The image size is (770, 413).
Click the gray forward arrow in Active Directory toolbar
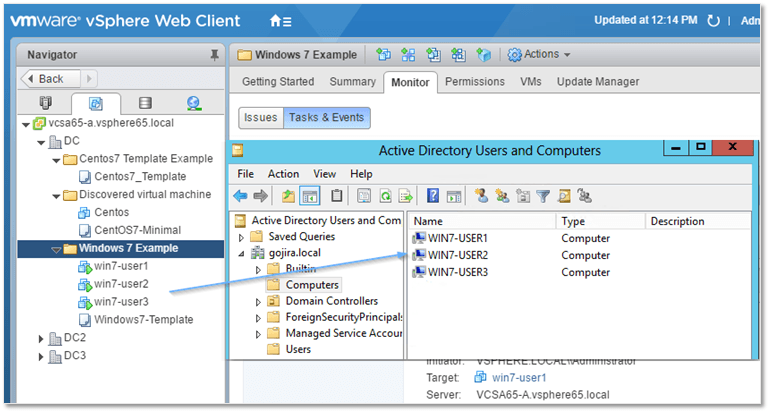260,196
